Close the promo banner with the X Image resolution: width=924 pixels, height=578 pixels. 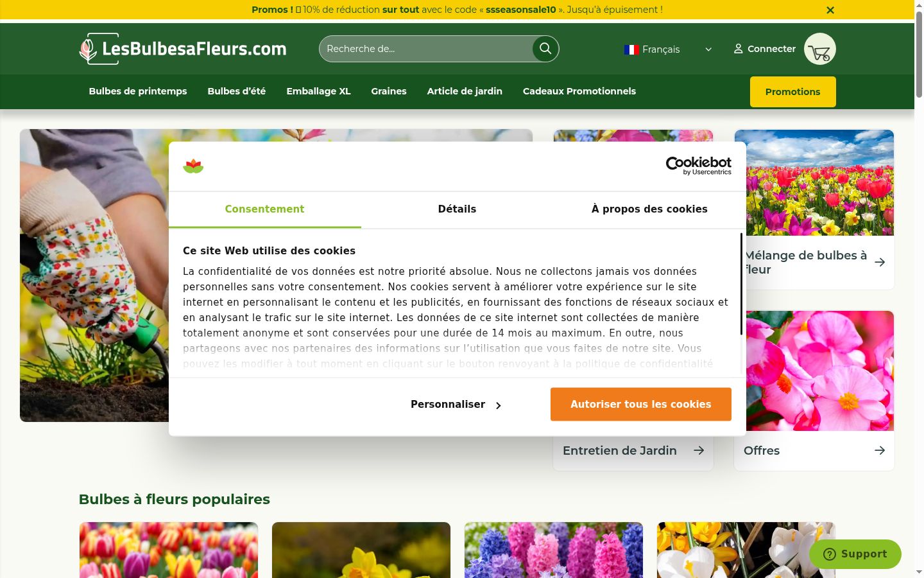pyautogui.click(x=830, y=10)
